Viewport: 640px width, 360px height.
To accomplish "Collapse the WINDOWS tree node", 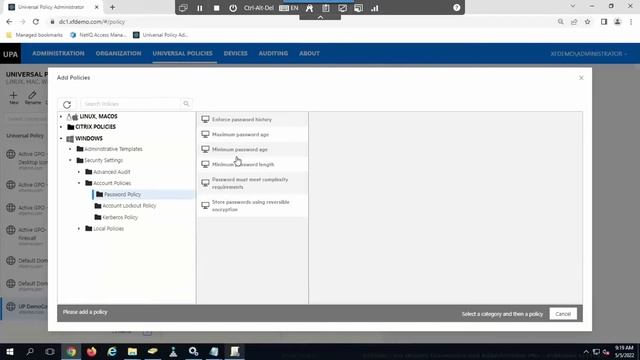I will [61, 139].
